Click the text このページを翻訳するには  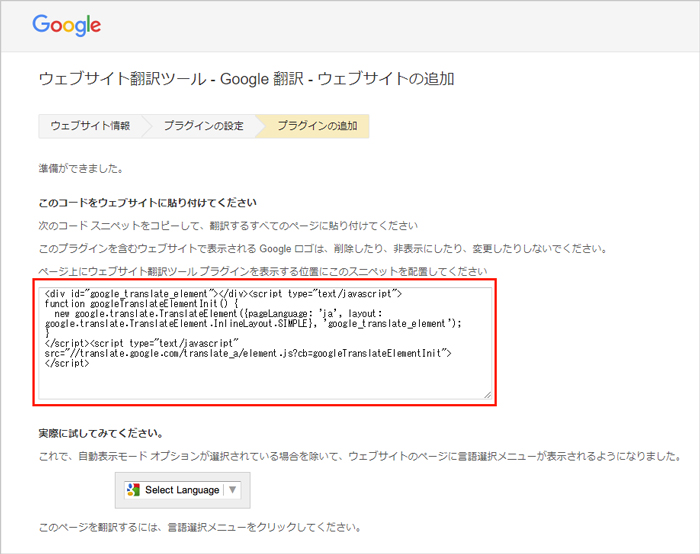(200, 528)
